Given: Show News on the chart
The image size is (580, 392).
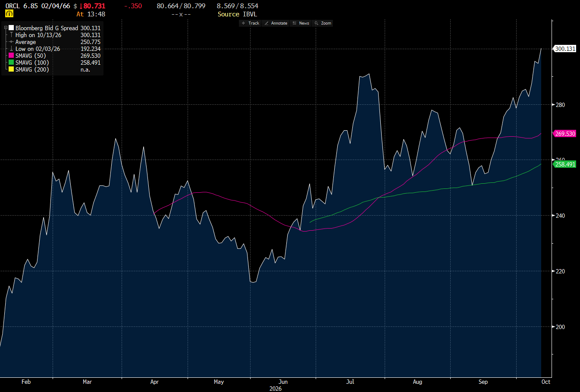Looking at the screenshot, I should click(301, 23).
